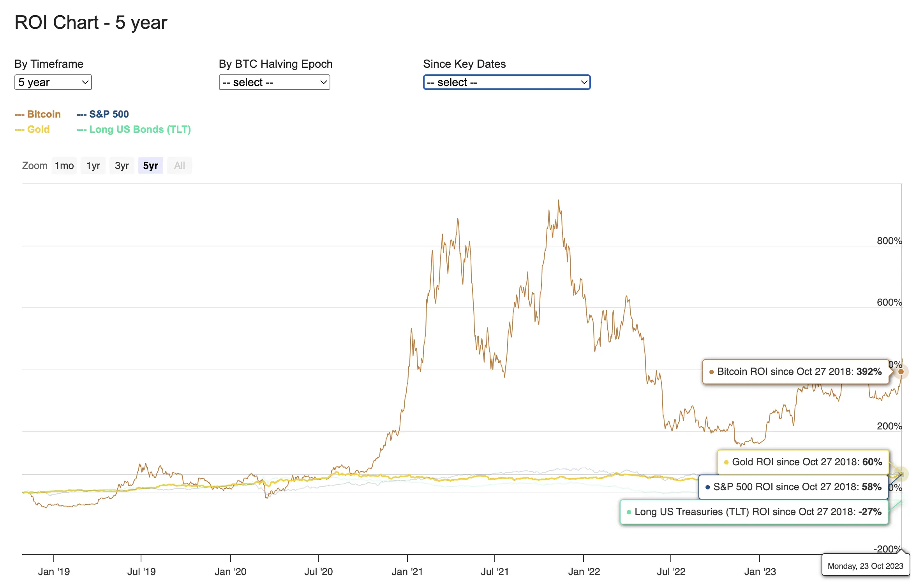Click the Jan '19 axis label
Image resolution: width=924 pixels, height=584 pixels.
[54, 572]
